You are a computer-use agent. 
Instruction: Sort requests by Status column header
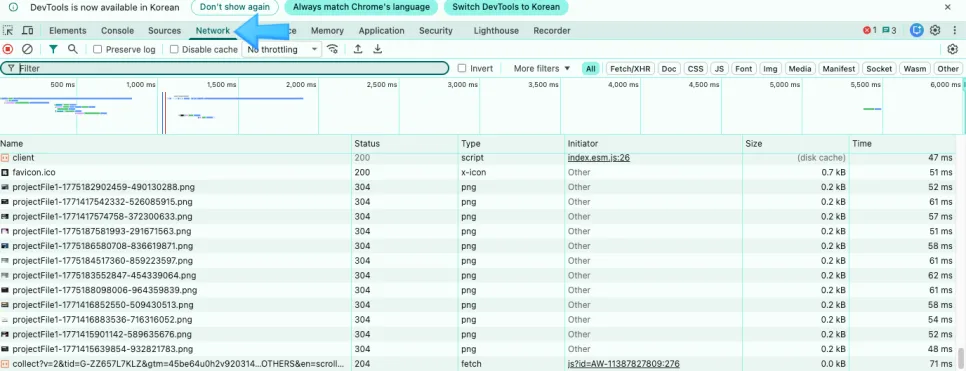click(x=405, y=144)
